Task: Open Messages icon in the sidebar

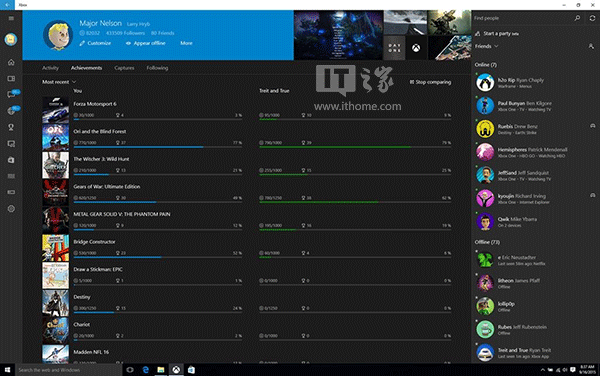Action: [11, 94]
